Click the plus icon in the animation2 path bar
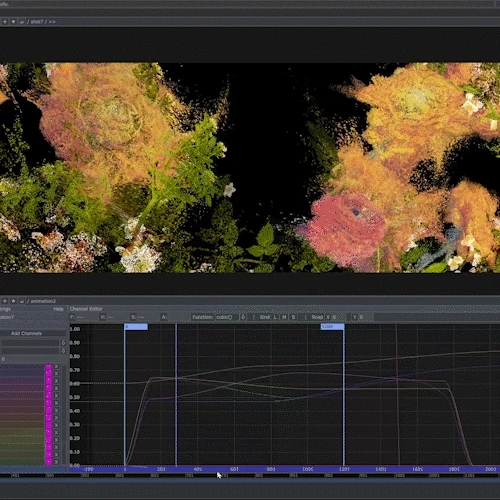This screenshot has width=500, height=500. point(5,301)
